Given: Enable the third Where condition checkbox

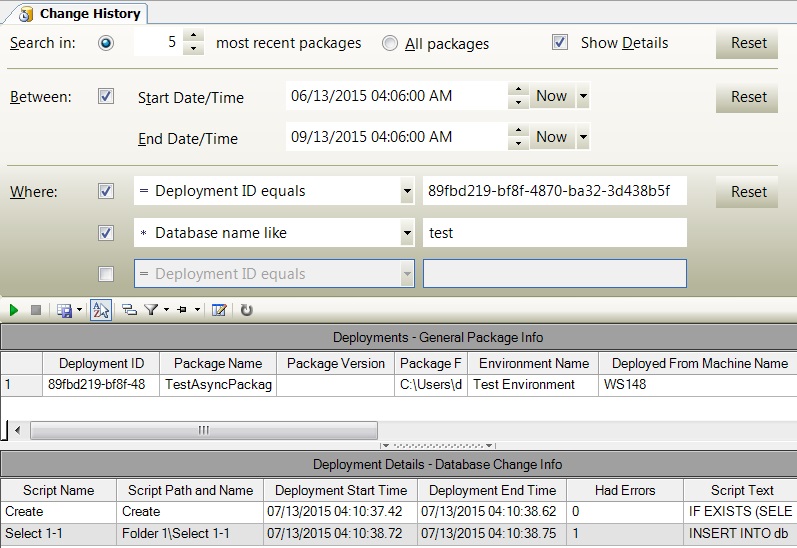Looking at the screenshot, I should pyautogui.click(x=106, y=274).
